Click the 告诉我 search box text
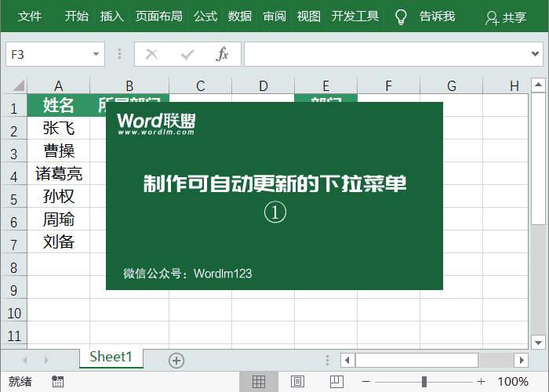The height and width of the screenshot is (392, 549). [x=438, y=16]
